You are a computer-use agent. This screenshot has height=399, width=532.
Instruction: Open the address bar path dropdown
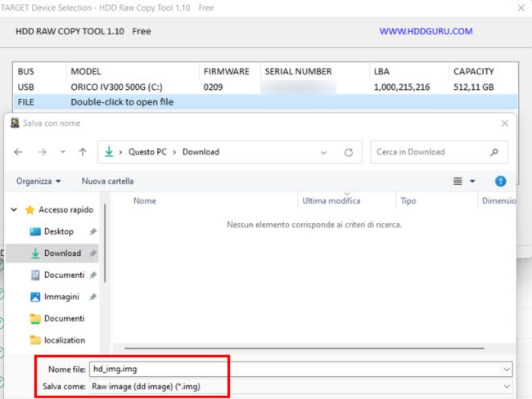(x=325, y=152)
